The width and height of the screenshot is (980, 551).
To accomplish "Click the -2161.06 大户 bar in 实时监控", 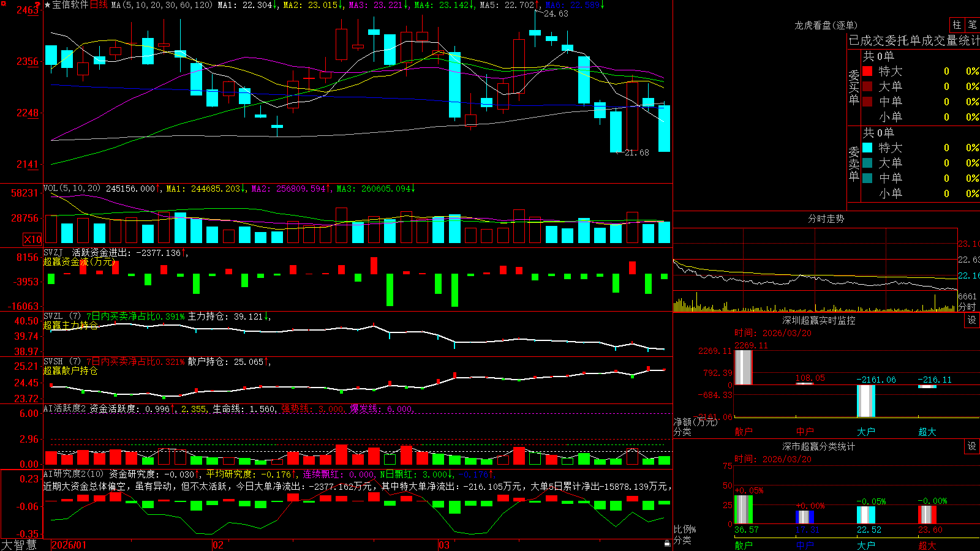I will [866, 401].
